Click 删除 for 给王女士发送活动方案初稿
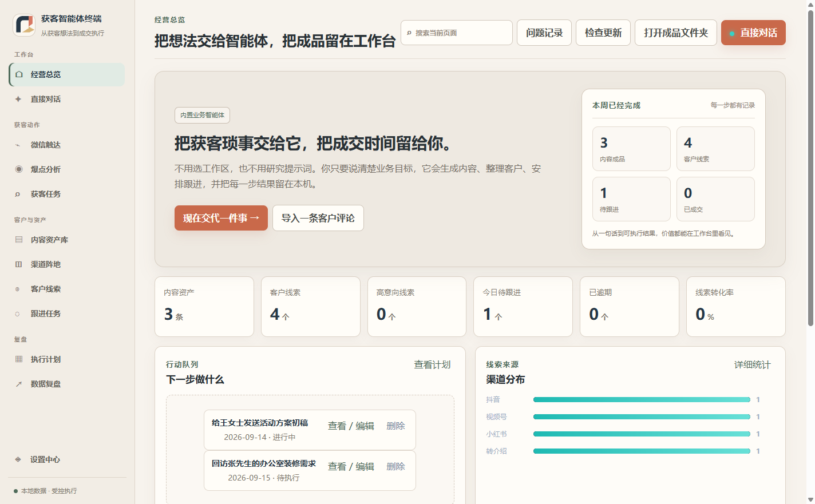Viewport: 815px width, 504px height. tap(395, 426)
